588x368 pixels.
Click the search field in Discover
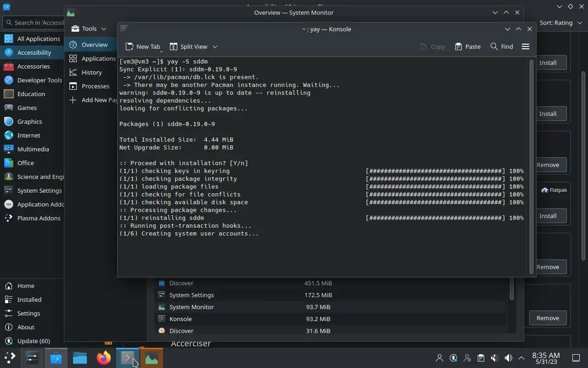click(x=33, y=23)
